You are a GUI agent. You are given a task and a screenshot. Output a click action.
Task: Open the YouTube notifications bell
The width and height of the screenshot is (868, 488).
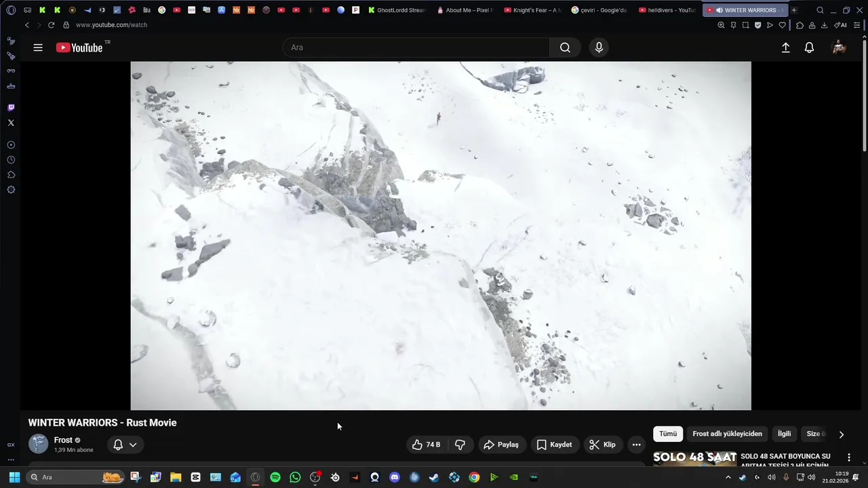click(x=809, y=47)
